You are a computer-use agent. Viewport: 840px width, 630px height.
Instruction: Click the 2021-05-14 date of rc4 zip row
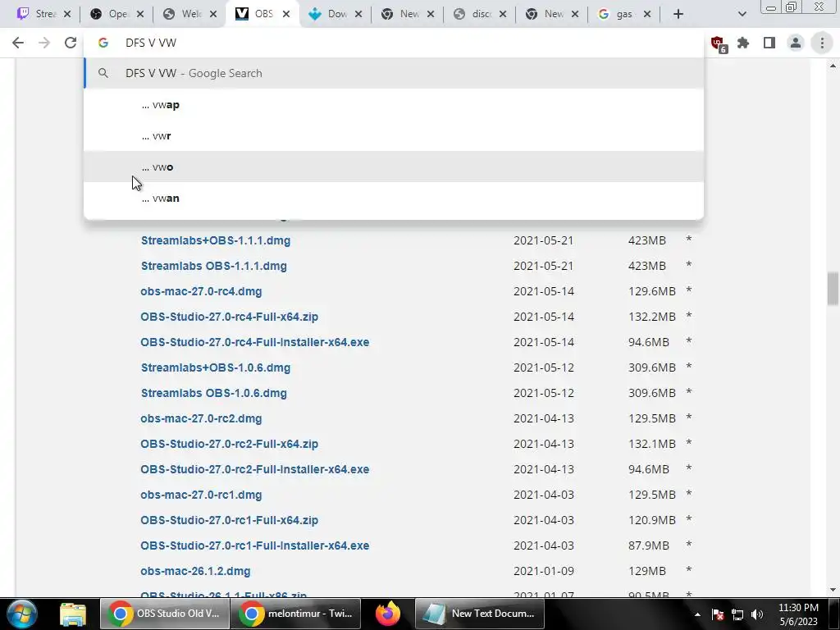[x=544, y=317]
